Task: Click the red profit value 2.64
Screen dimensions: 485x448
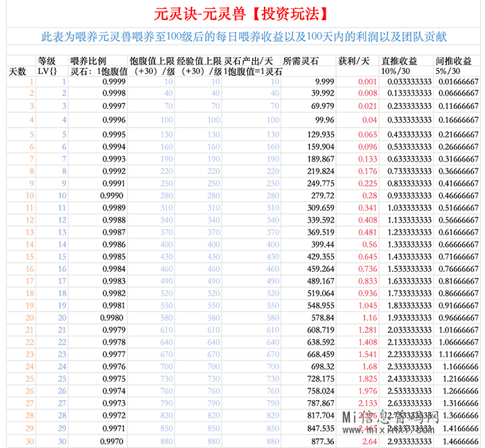Action: pyautogui.click(x=368, y=440)
